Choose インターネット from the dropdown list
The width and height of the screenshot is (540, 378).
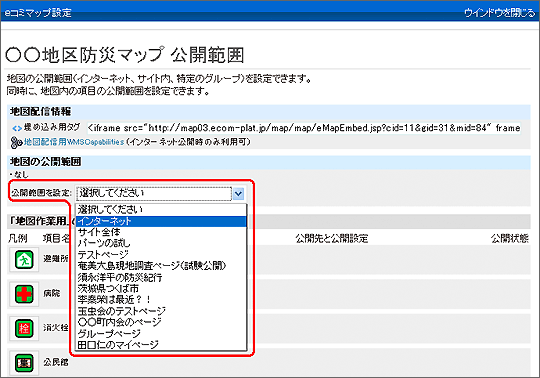click(161, 221)
